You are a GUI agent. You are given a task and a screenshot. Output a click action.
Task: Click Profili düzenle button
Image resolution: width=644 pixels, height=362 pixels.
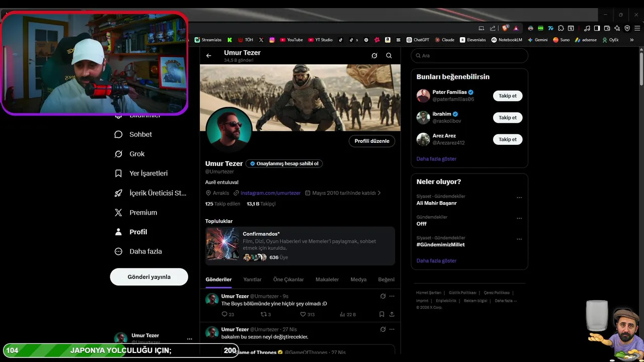click(x=372, y=141)
